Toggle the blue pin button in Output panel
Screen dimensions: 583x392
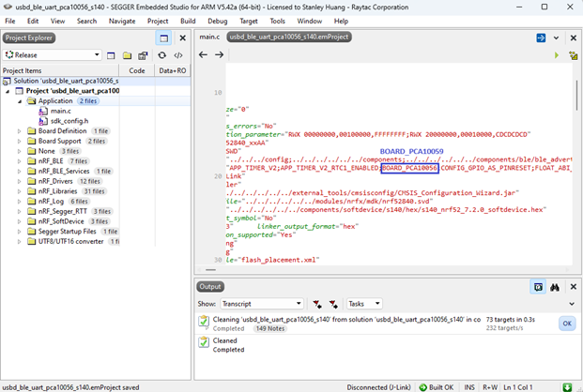(539, 287)
